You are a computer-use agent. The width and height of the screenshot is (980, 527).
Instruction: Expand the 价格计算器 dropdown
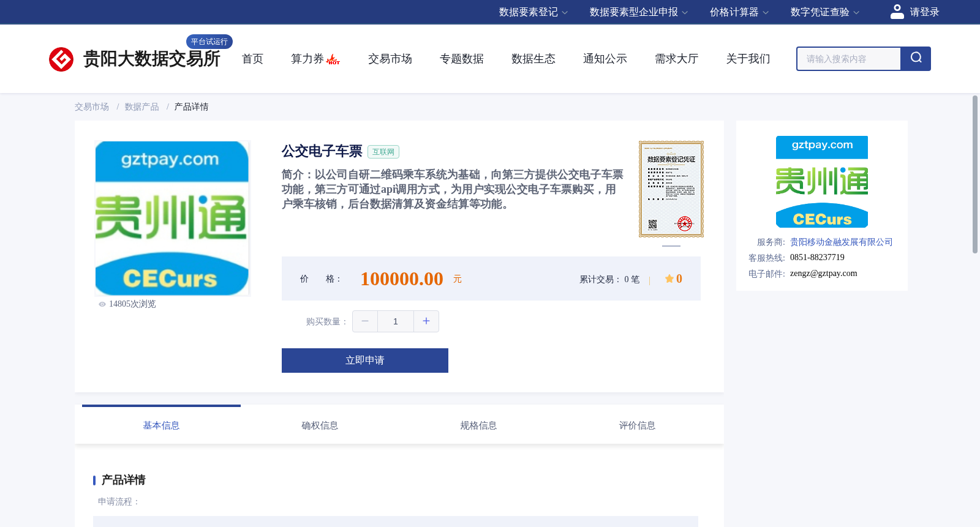coord(739,12)
